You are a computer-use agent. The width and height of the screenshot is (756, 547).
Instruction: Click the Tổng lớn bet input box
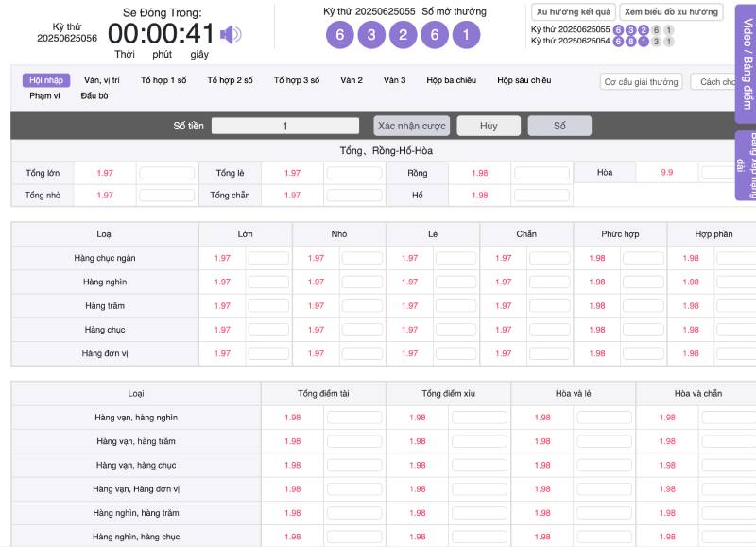point(166,173)
